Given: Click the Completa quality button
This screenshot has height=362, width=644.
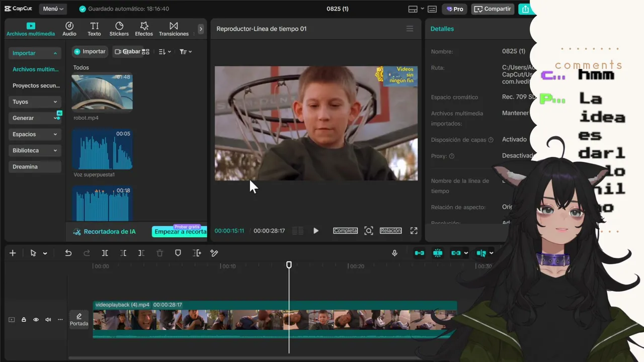Looking at the screenshot, I should 345,231.
